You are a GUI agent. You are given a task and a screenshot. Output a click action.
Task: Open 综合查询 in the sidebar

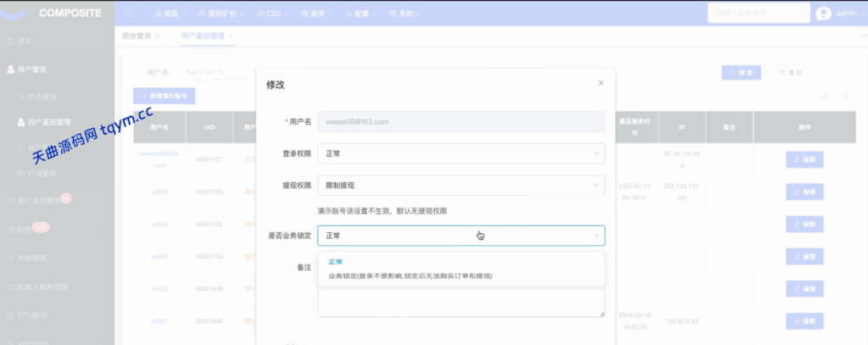pos(57,97)
